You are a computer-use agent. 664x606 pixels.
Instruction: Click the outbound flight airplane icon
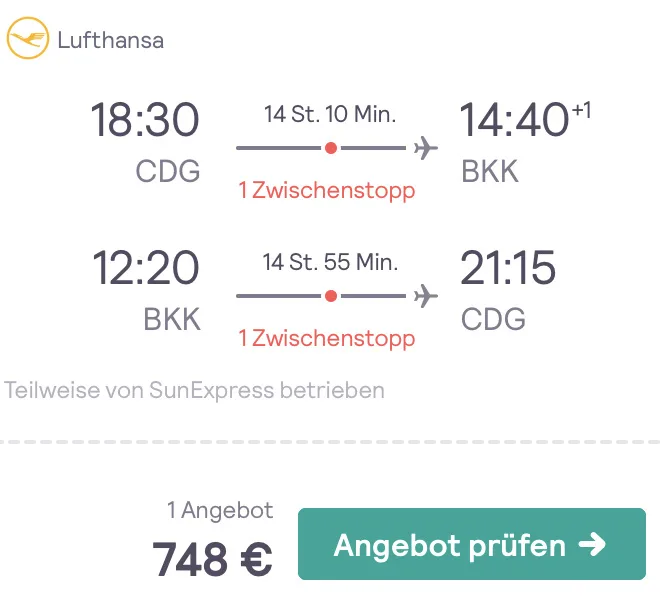tap(426, 148)
